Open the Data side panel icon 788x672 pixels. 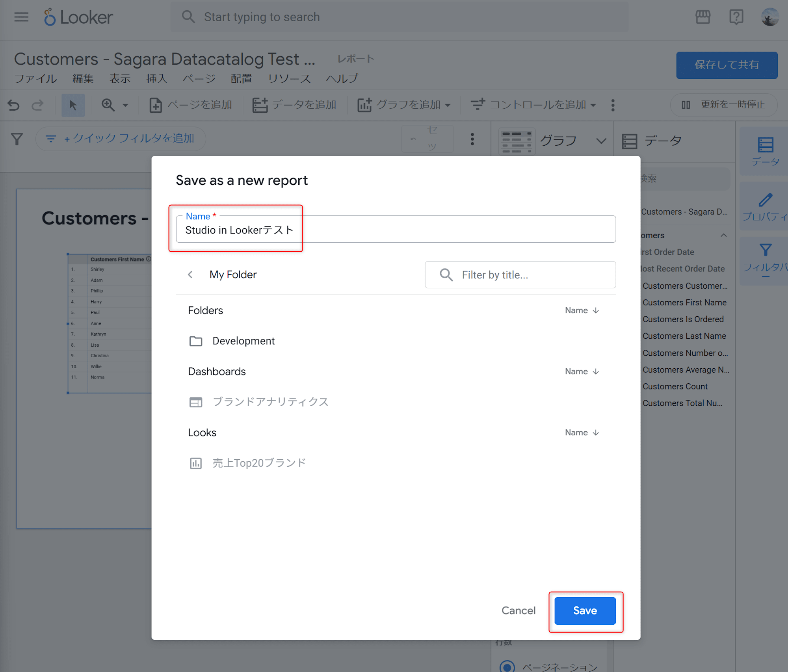click(x=765, y=151)
